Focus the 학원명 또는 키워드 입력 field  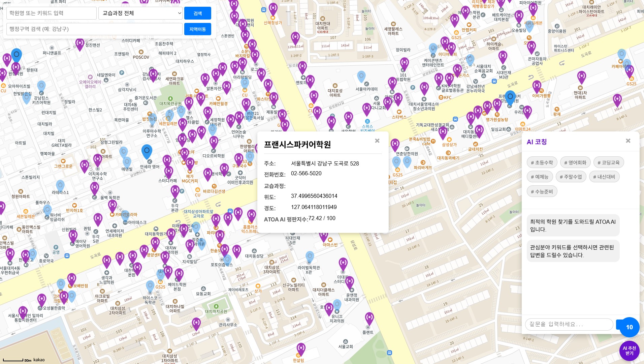pos(52,13)
